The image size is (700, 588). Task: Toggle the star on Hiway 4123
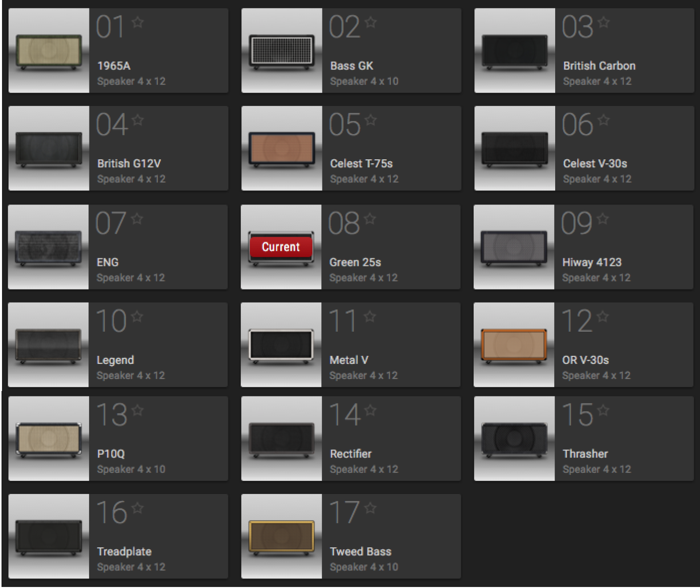click(x=603, y=219)
